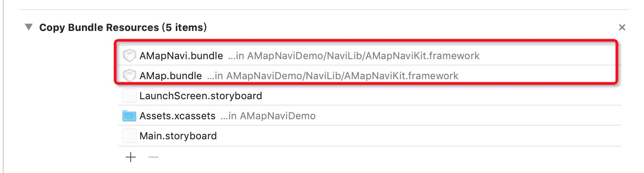Click the '...in AMapNaviDemo' location label
The width and height of the screenshot is (644, 173).
(268, 116)
